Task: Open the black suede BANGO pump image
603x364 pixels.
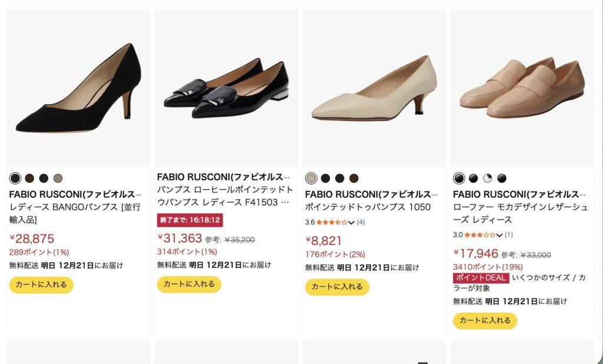Action: (x=78, y=88)
